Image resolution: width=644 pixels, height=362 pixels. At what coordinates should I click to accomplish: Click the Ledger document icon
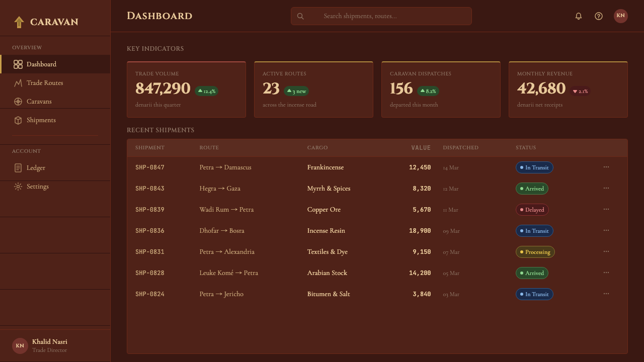click(18, 168)
